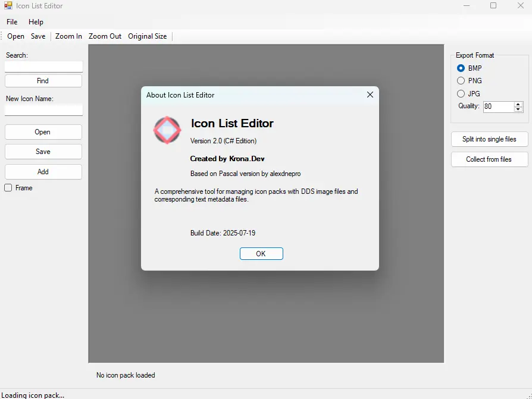Click 'Loading icon pack...' status bar text
Viewport: 532px width, 399px height.
click(x=33, y=395)
